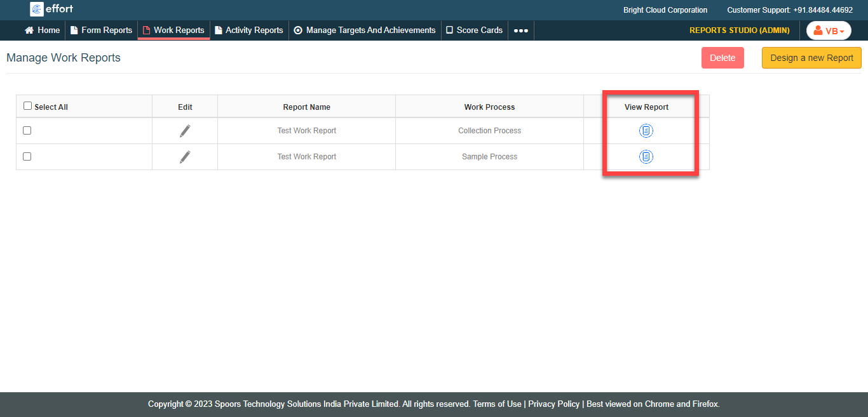Check the Sample Process row checkbox
This screenshot has width=868, height=417.
click(27, 156)
